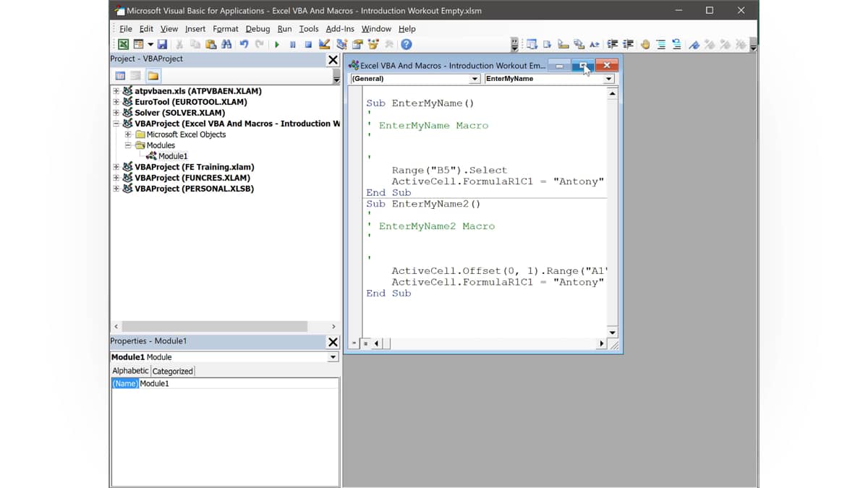The width and height of the screenshot is (868, 488).
Task: Toggle bookmark with the blue flag icon
Action: (694, 44)
